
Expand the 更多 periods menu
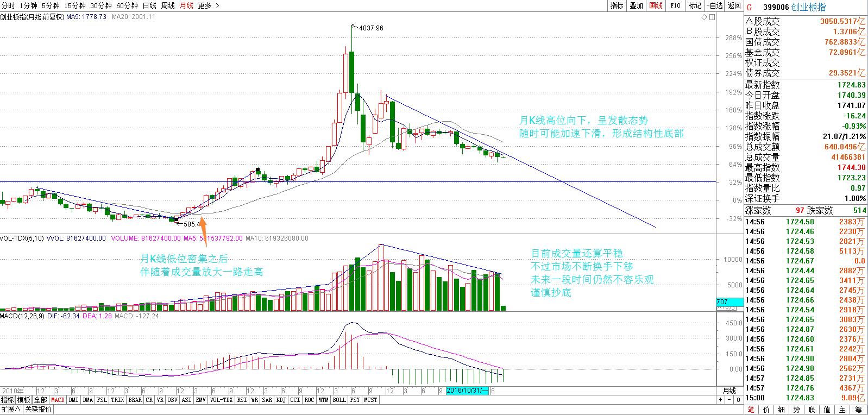tap(209, 5)
